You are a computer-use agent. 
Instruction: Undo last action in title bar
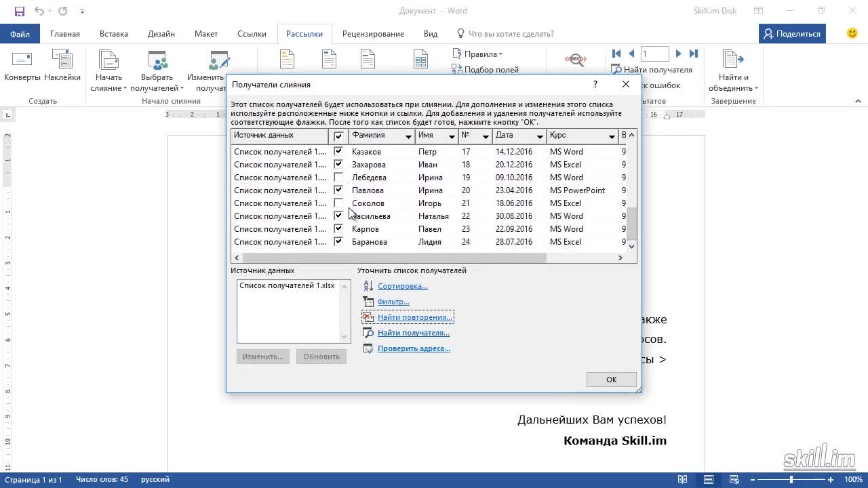click(39, 11)
